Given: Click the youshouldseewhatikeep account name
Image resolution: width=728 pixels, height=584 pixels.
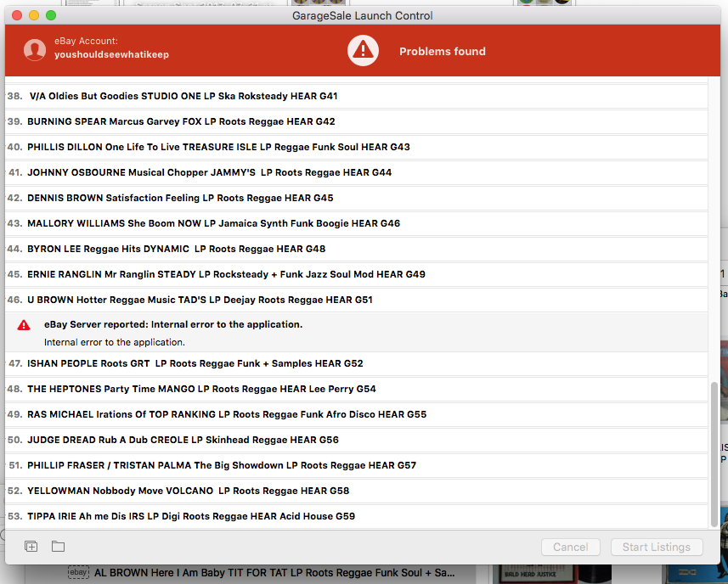Looking at the screenshot, I should [111, 54].
